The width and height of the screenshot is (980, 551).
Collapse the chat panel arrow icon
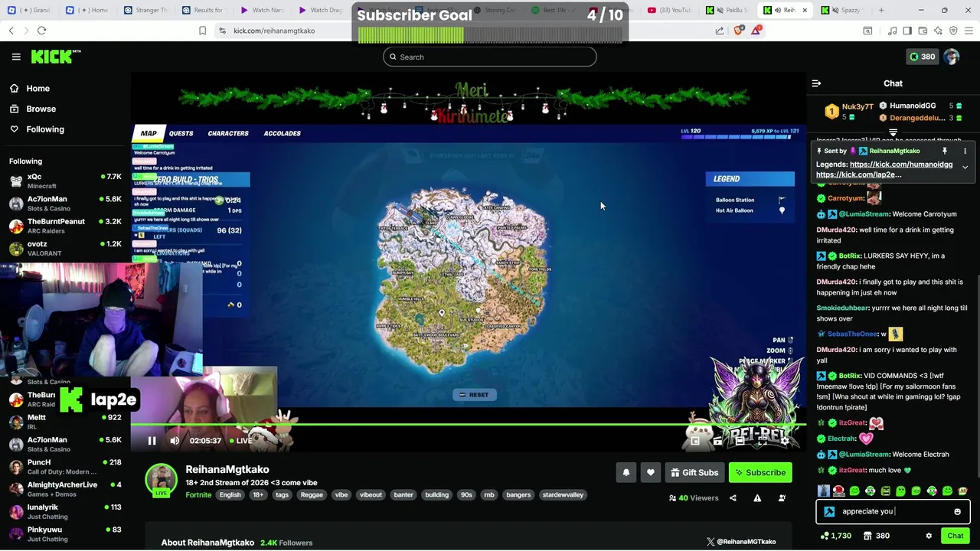pos(816,83)
